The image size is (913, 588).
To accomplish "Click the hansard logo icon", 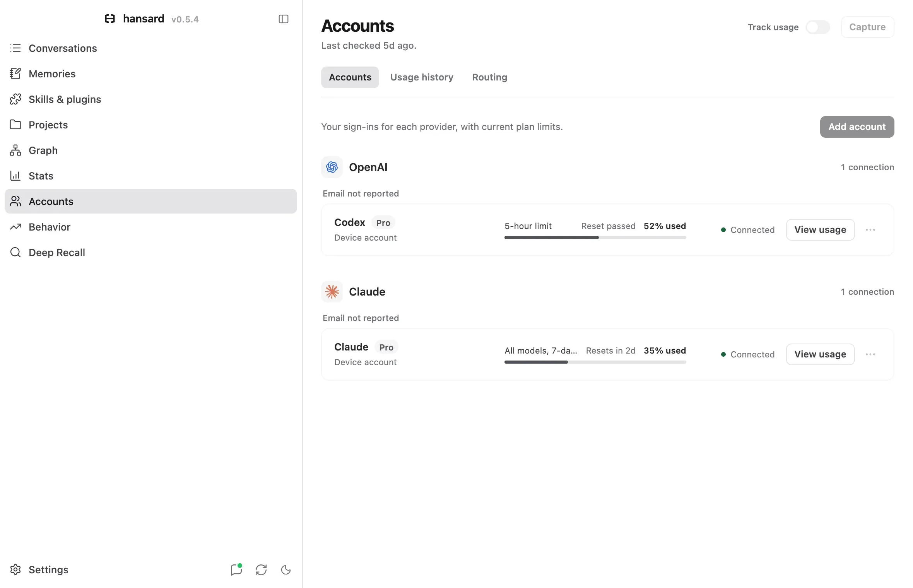I will point(110,19).
